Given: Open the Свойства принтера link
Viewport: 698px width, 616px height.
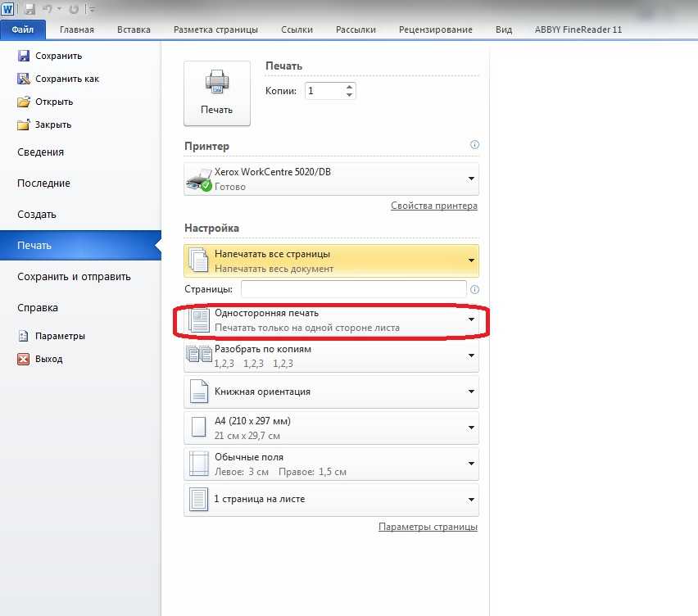Looking at the screenshot, I should click(434, 206).
